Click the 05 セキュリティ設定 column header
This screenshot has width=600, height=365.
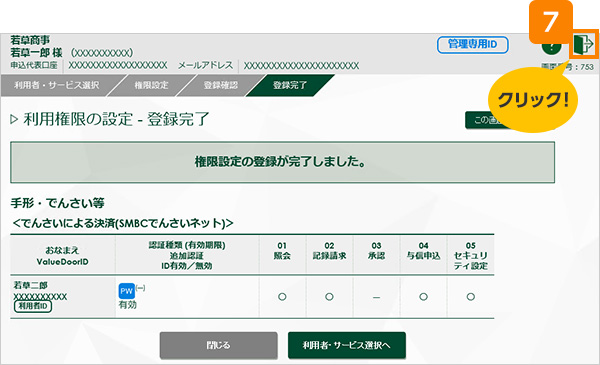(x=471, y=256)
